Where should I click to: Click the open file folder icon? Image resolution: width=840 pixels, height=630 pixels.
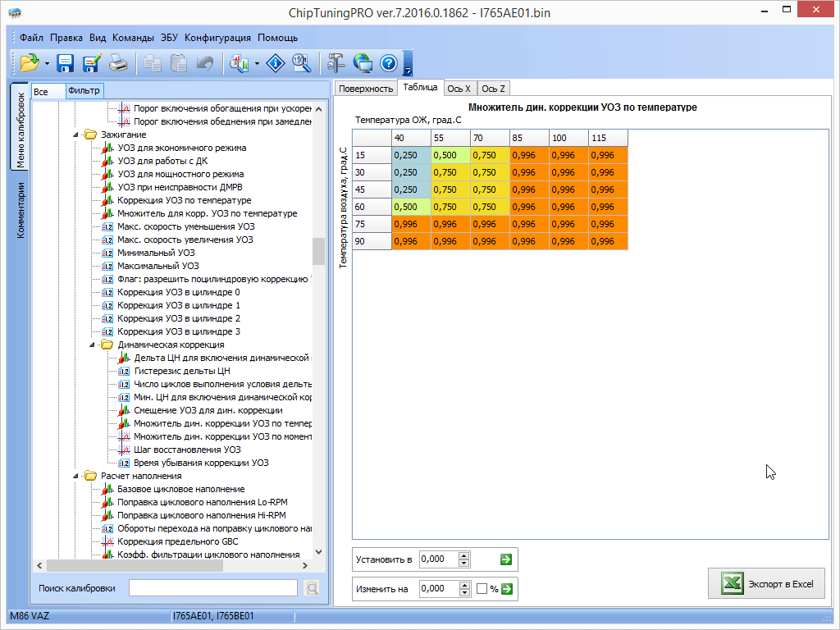pos(30,62)
